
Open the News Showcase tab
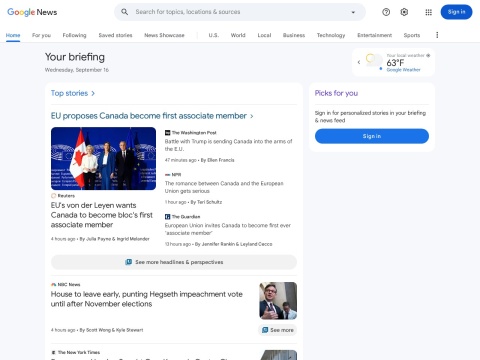click(164, 35)
